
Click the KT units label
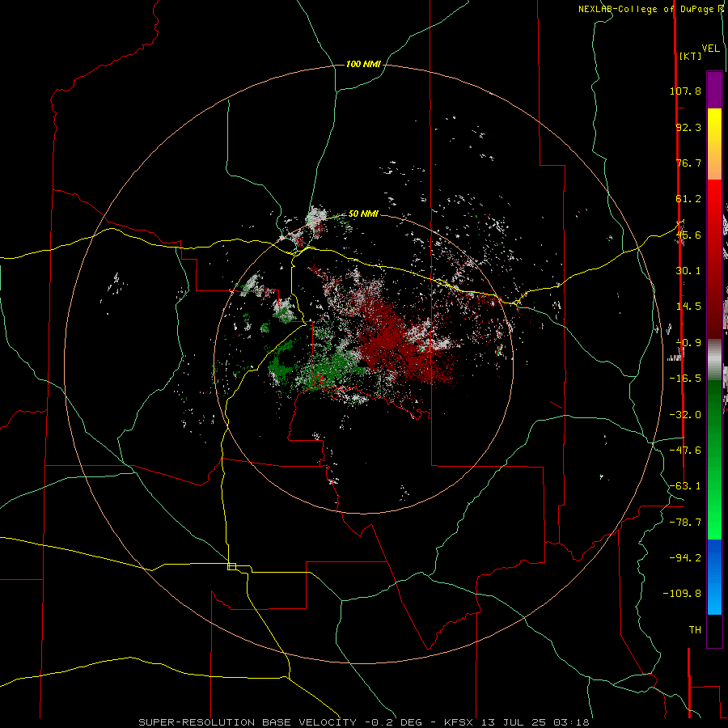pyautogui.click(x=690, y=56)
